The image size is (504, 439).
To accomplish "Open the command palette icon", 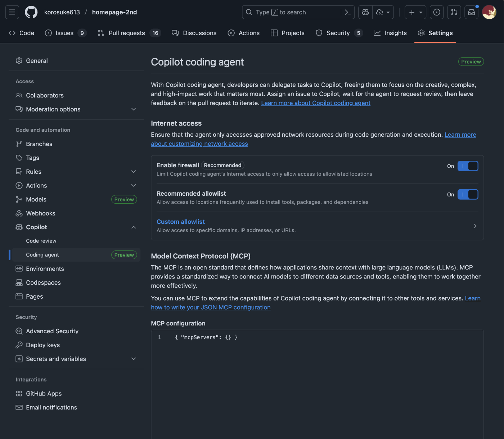I will pyautogui.click(x=348, y=12).
